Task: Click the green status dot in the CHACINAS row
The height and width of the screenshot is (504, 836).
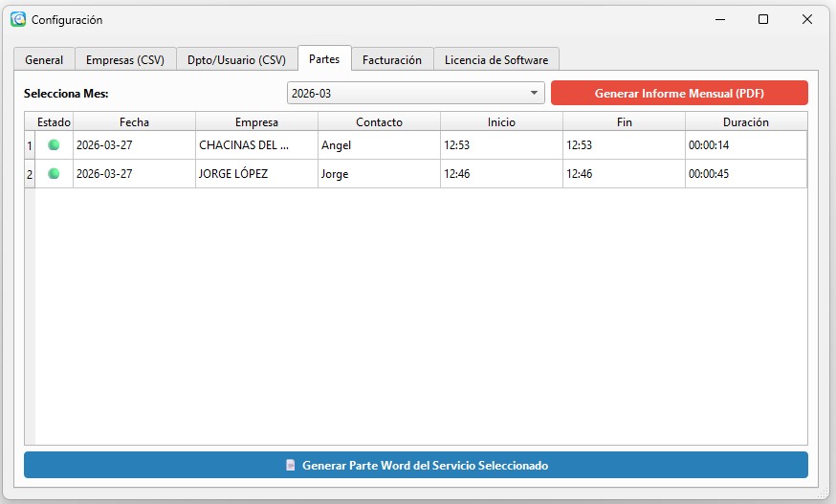Action: pos(54,145)
